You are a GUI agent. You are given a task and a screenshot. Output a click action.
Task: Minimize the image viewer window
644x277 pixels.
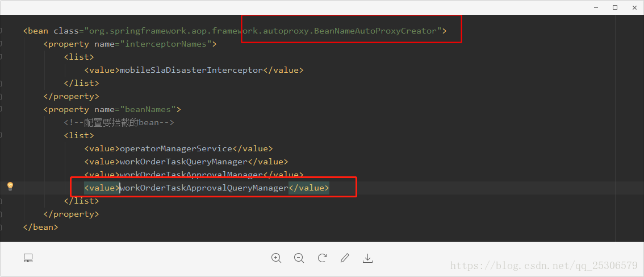pyautogui.click(x=596, y=7)
